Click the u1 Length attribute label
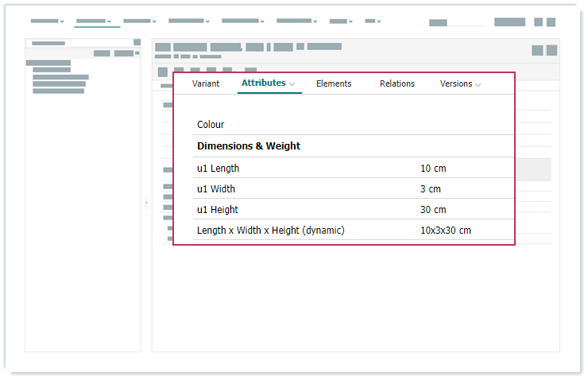The width and height of the screenshot is (588, 380). [218, 169]
